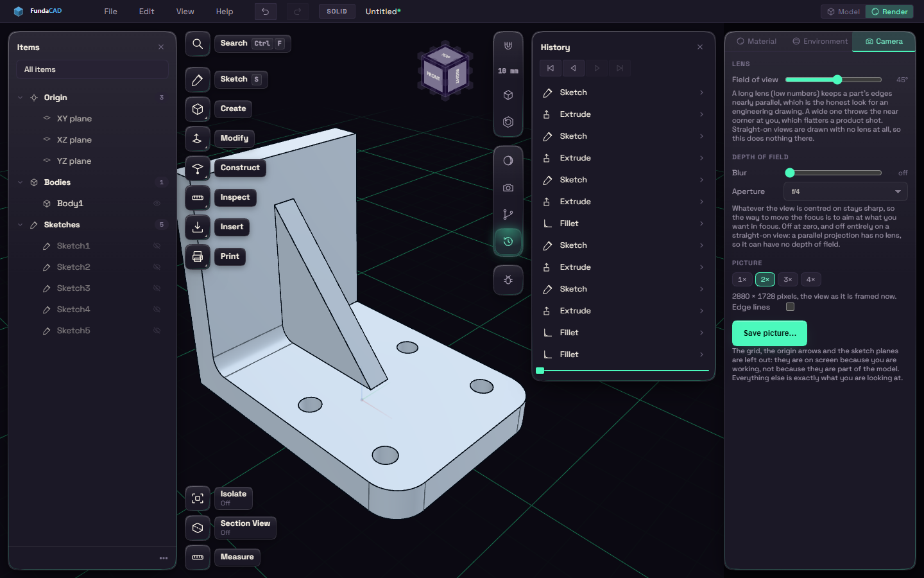Click the Section View icon
Image resolution: width=924 pixels, height=578 pixels.
[x=198, y=528]
